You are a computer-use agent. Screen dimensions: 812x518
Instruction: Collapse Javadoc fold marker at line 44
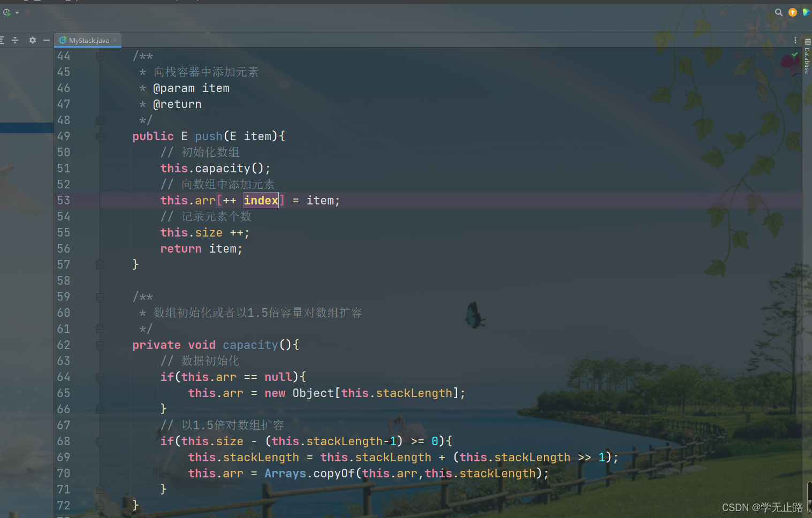pos(100,56)
